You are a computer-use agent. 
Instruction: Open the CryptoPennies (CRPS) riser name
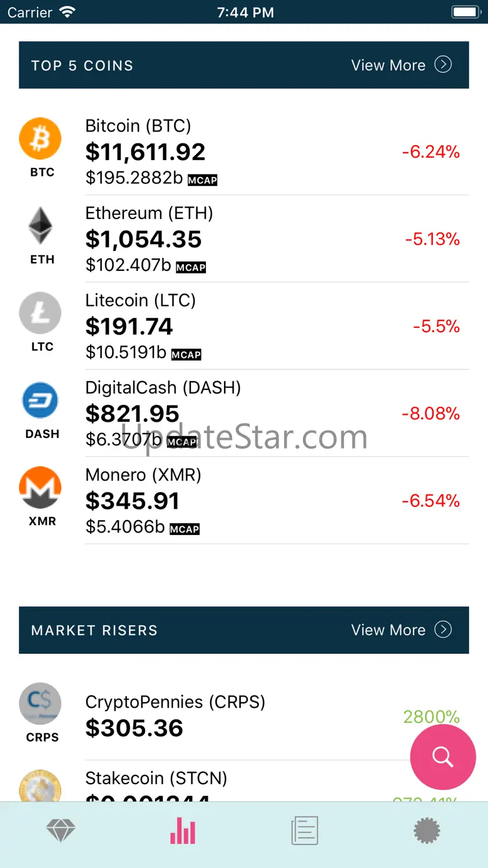[x=175, y=702]
